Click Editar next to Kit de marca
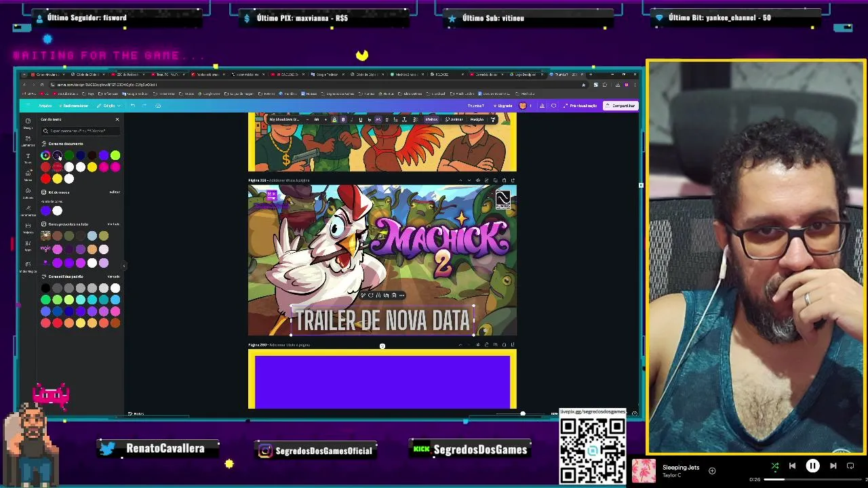 tap(115, 192)
